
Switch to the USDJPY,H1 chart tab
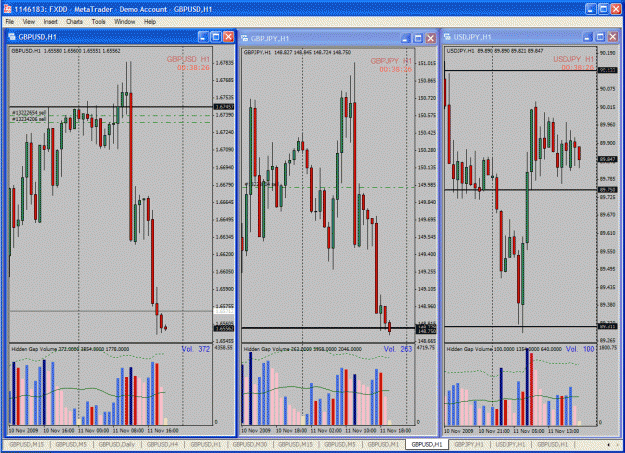point(510,444)
